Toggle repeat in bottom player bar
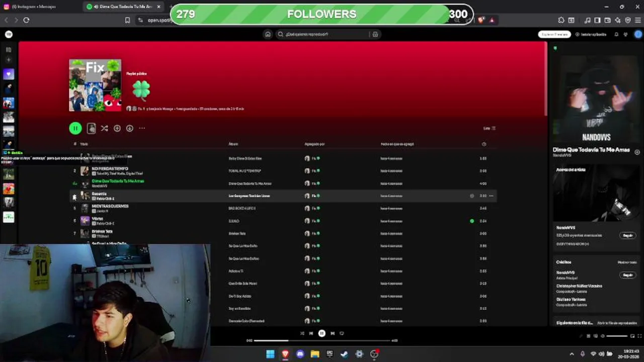 pos(342,333)
